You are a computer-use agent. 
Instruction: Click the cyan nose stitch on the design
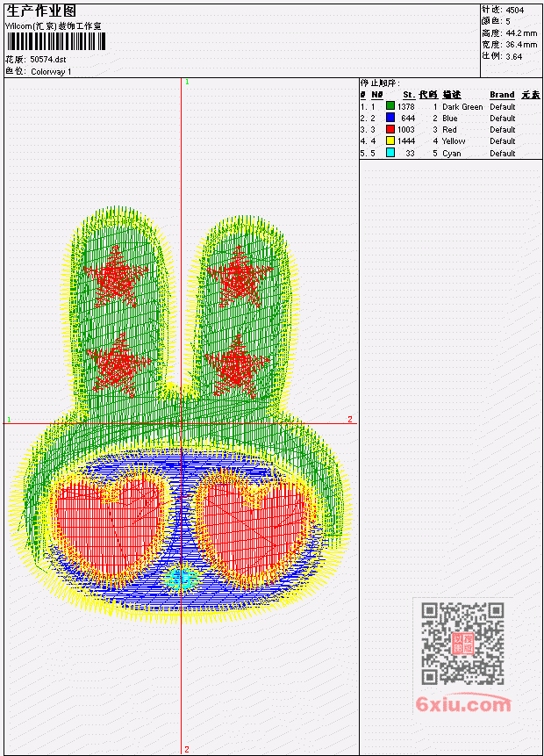click(x=181, y=578)
